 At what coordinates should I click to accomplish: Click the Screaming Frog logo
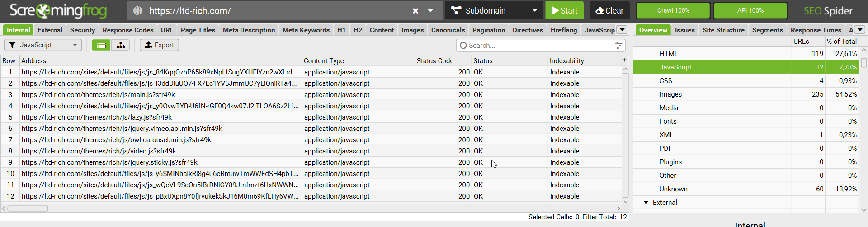[58, 10]
